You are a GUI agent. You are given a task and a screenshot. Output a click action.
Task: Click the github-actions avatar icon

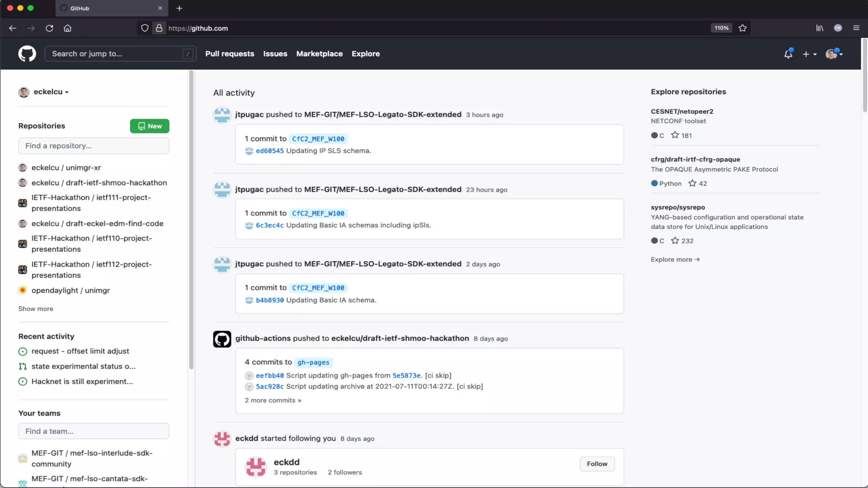coord(222,339)
